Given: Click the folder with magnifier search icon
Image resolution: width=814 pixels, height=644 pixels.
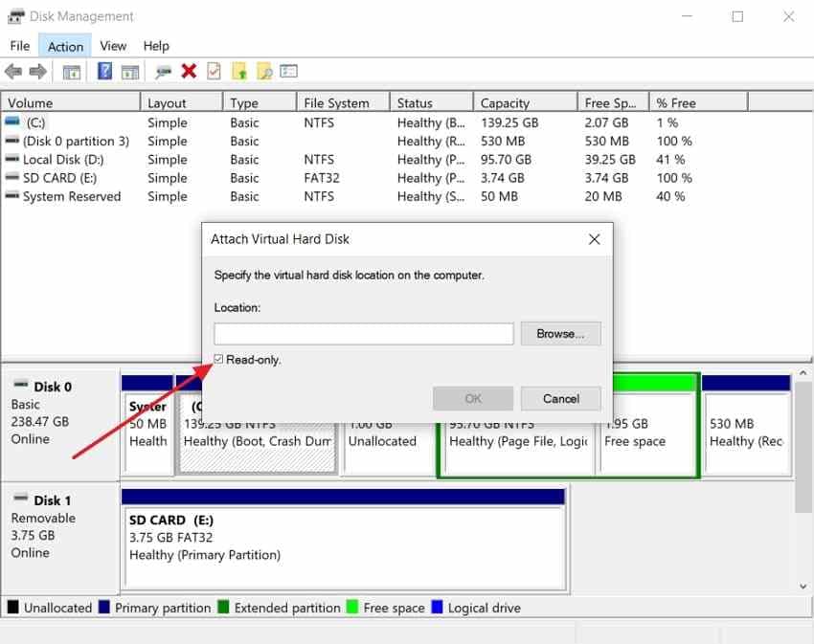Looking at the screenshot, I should (264, 71).
